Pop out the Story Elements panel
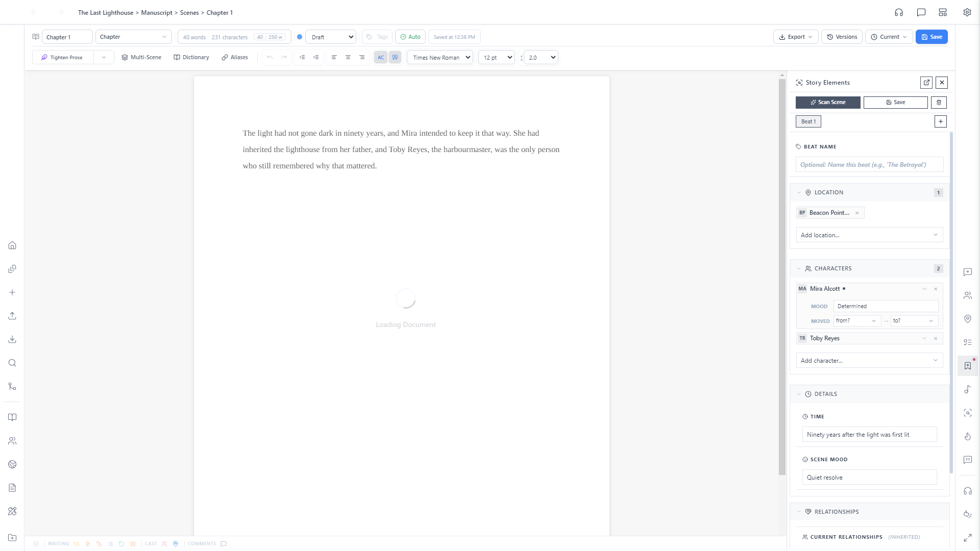The width and height of the screenshot is (980, 551). [x=926, y=82]
